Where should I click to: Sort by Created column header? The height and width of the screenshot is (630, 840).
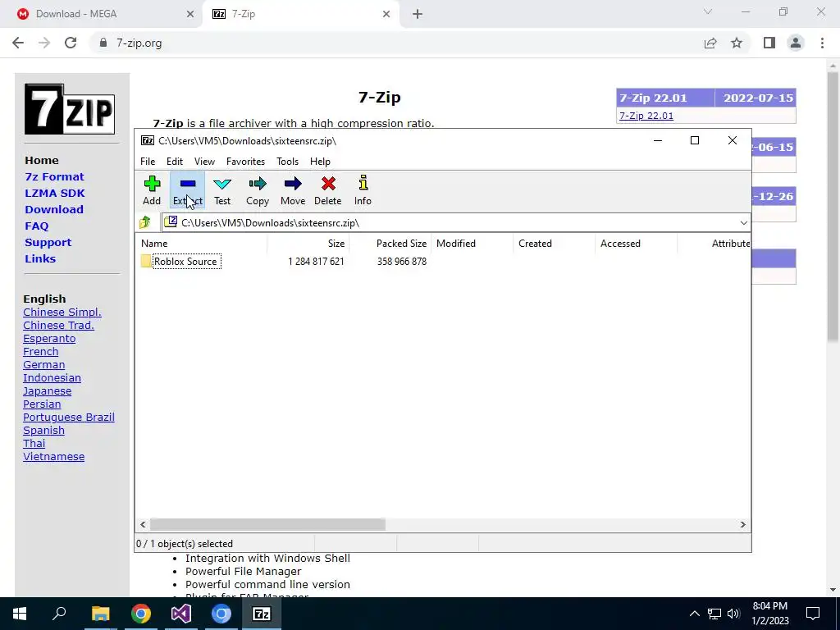(x=554, y=243)
